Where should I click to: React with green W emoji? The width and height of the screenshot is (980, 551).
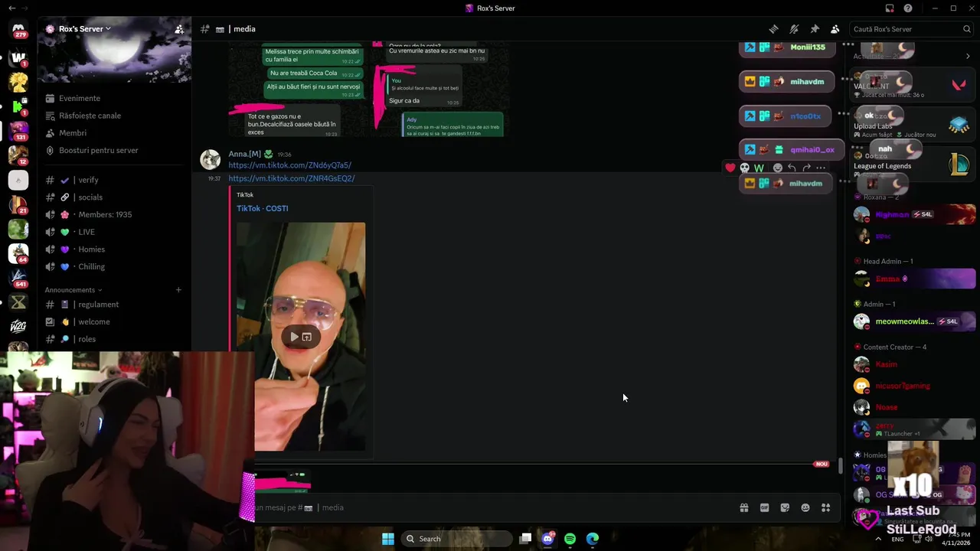[x=759, y=168]
